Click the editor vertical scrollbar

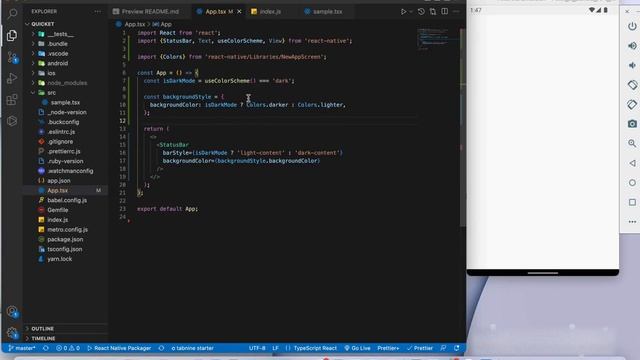(x=462, y=127)
